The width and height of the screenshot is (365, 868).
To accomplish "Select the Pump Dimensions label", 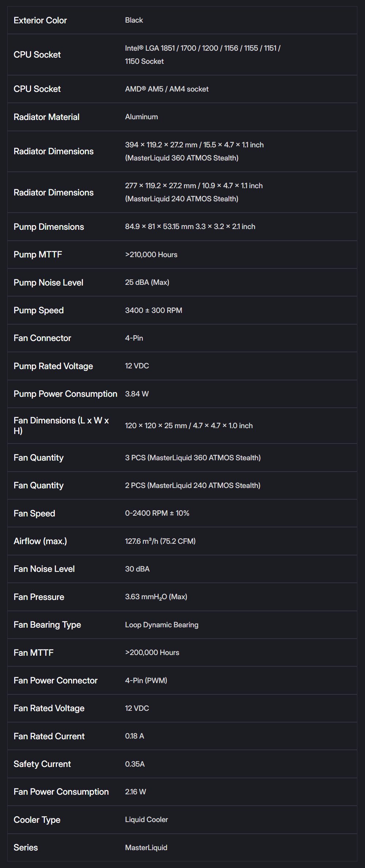I will (x=49, y=227).
